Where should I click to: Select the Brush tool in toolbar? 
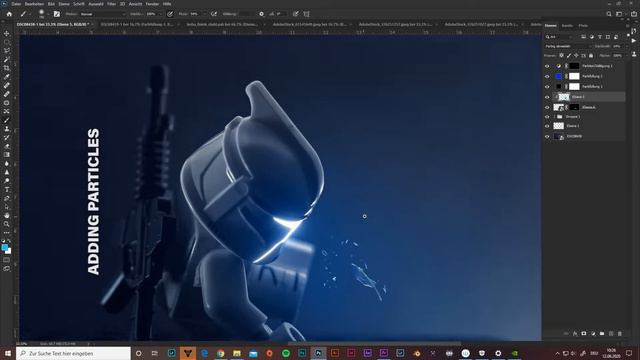click(x=7, y=120)
